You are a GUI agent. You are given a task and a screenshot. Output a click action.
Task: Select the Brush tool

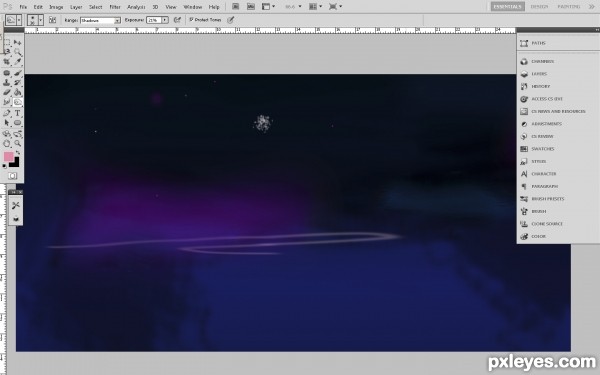pos(18,73)
